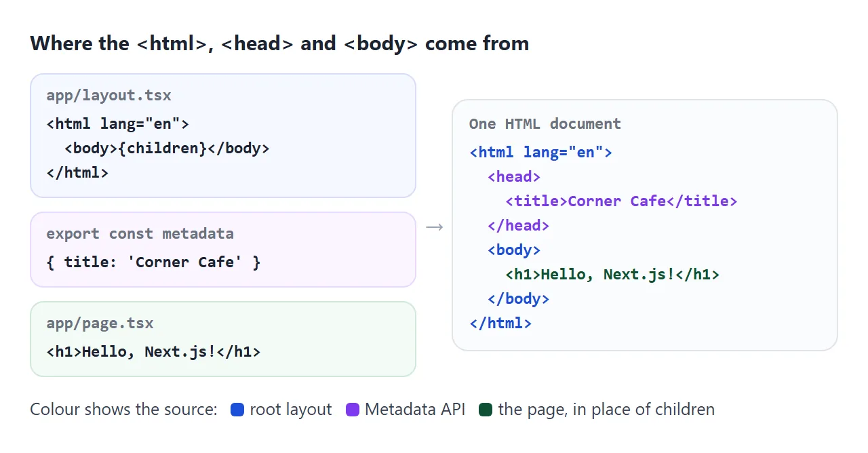The height and width of the screenshot is (453, 868).
Task: Click the closing </html> line in app/layout.tsx
Action: 77,173
